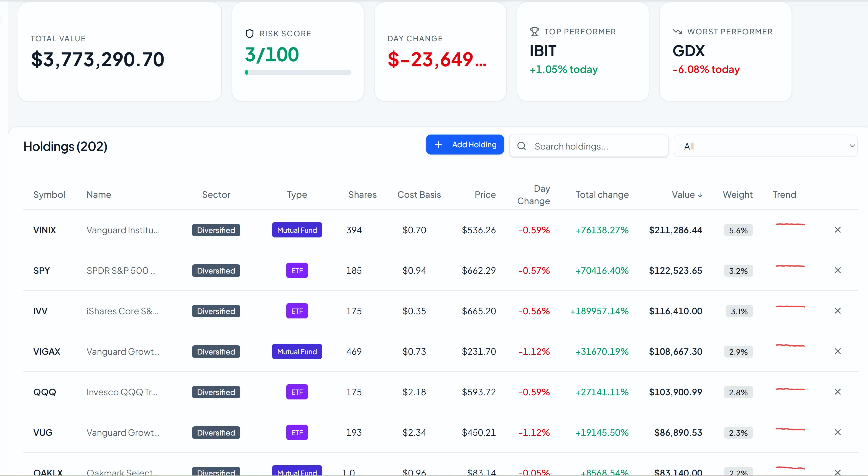Click the truncated Day Change amount
Image resolution: width=868 pixels, height=476 pixels.
[x=437, y=59]
